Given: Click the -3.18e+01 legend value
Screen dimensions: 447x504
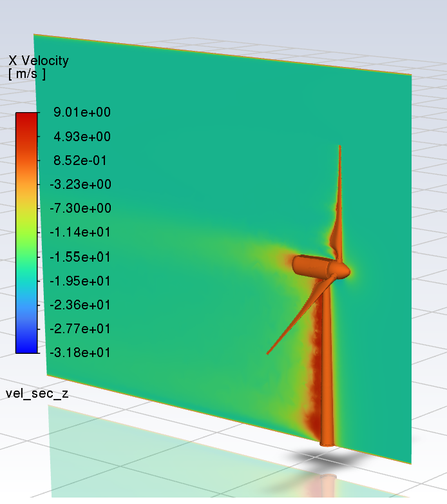Looking at the screenshot, I should pos(80,353).
